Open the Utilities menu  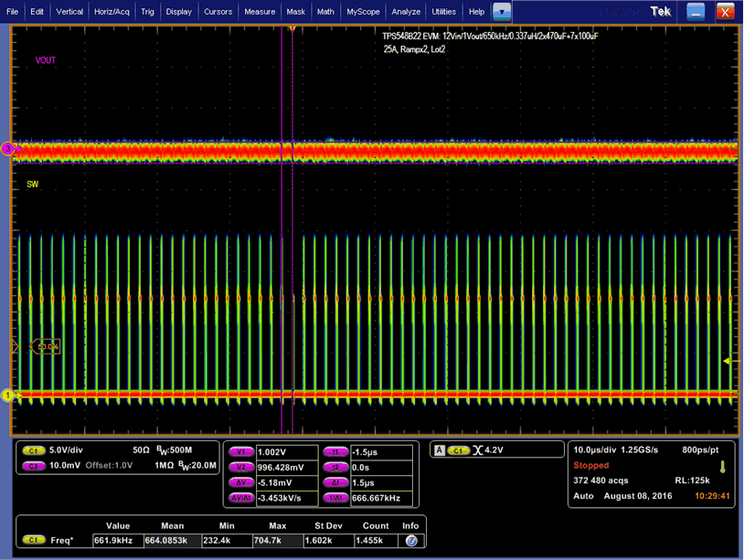pyautogui.click(x=443, y=12)
